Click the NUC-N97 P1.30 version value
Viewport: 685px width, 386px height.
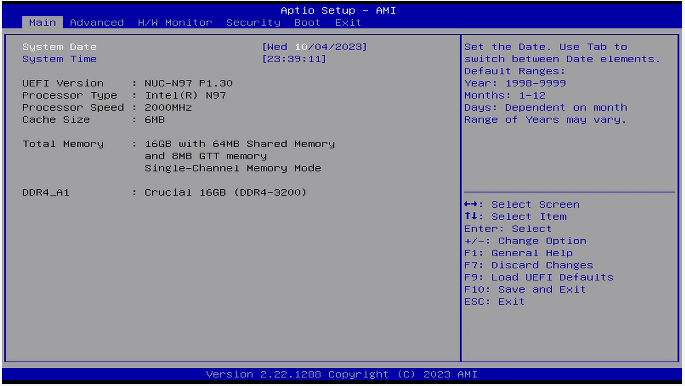pyautogui.click(x=188, y=83)
